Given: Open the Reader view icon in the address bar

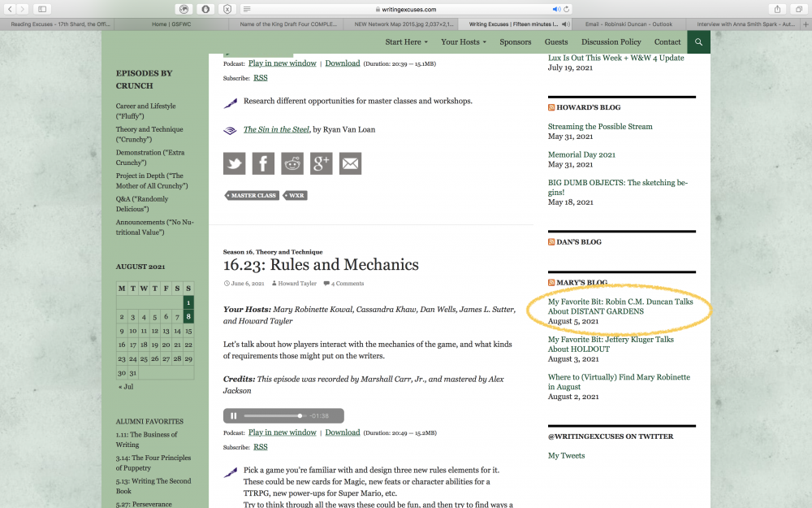Looking at the screenshot, I should click(247, 9).
